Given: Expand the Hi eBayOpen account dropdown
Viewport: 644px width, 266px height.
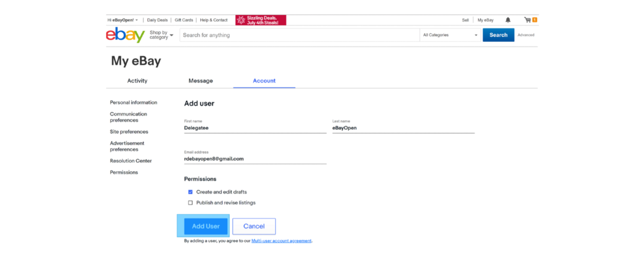Looking at the screenshot, I should point(123,20).
